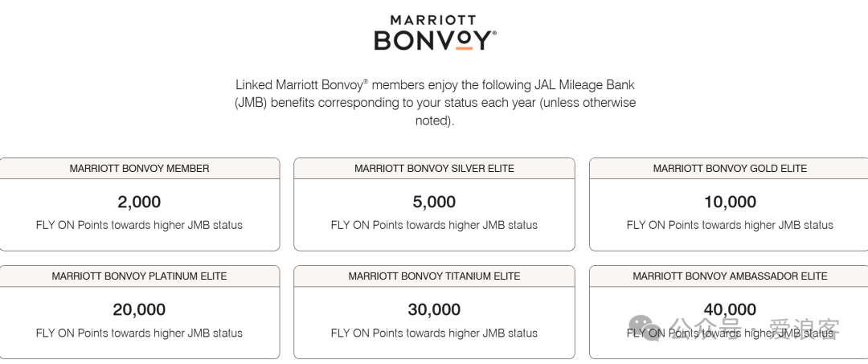Viewport: 868px width, 364px height.
Task: Click the 20,000 points figure
Action: [x=139, y=310]
